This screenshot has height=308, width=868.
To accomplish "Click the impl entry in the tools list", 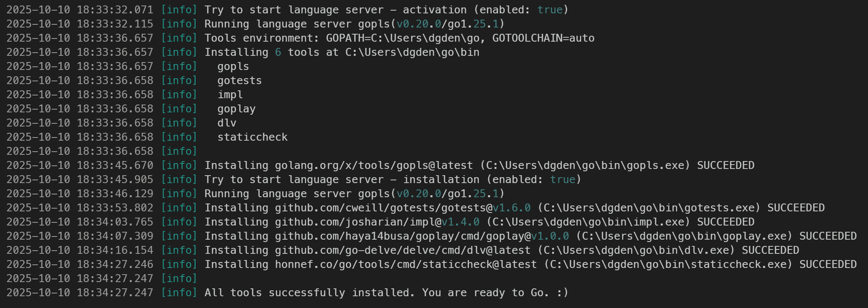I will coord(230,95).
